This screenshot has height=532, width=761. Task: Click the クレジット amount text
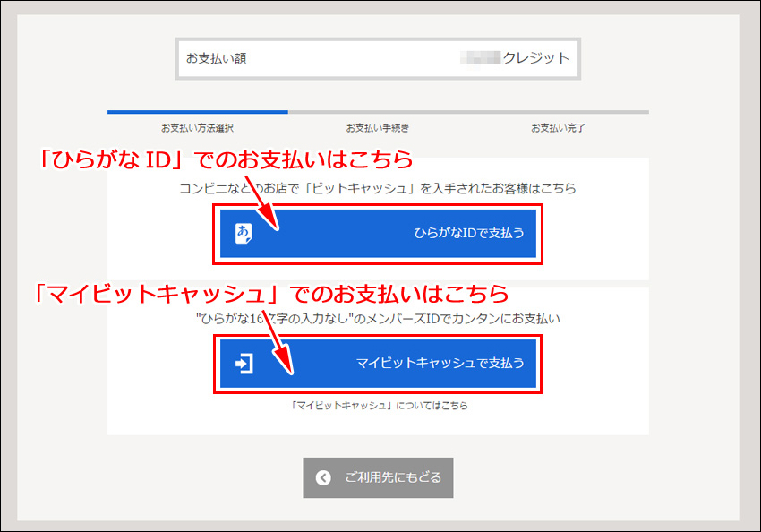tap(535, 58)
